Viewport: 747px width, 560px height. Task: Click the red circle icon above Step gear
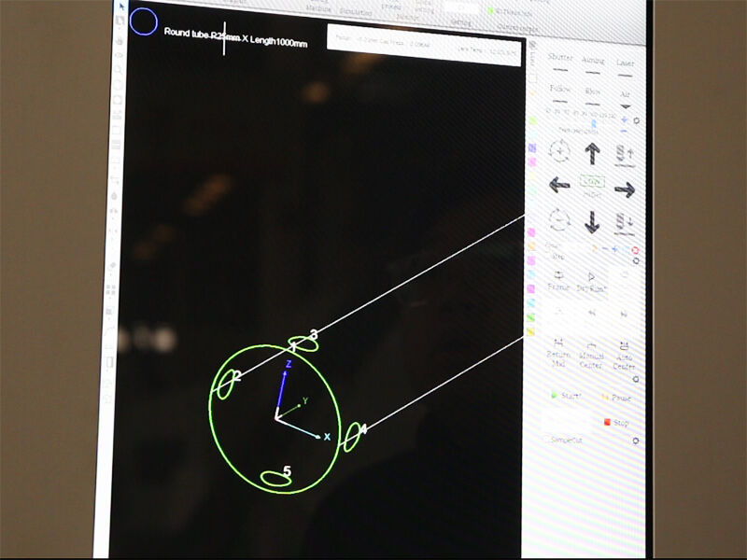pyautogui.click(x=635, y=250)
